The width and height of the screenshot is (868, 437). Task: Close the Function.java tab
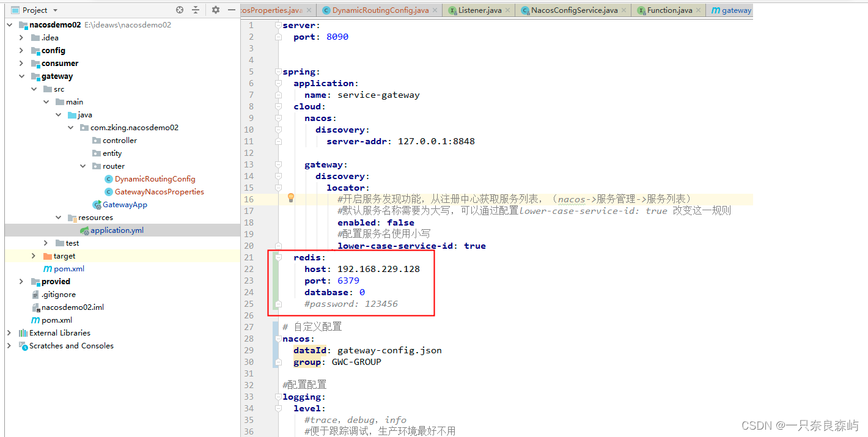pyautogui.click(x=699, y=10)
